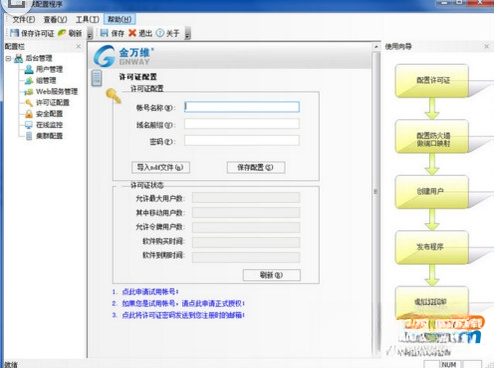Image resolution: width=494 pixels, height=368 pixels.
Task: Click the 允许最大用户数 value field
Action: [246, 198]
